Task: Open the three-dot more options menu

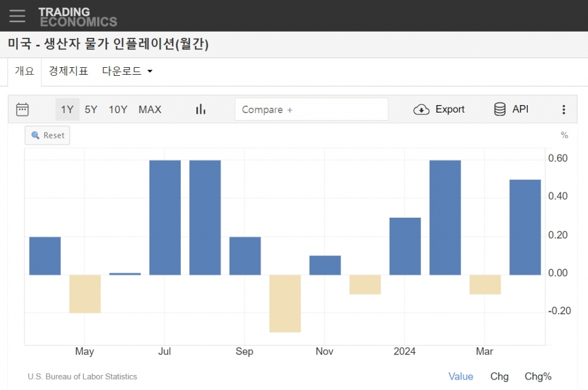Action: point(563,109)
